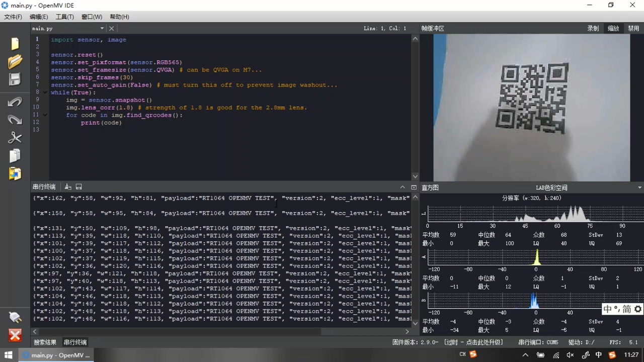The width and height of the screenshot is (644, 362).
Task: Switch to the Serial Terminal tab (串行终端)
Action: [x=75, y=342]
